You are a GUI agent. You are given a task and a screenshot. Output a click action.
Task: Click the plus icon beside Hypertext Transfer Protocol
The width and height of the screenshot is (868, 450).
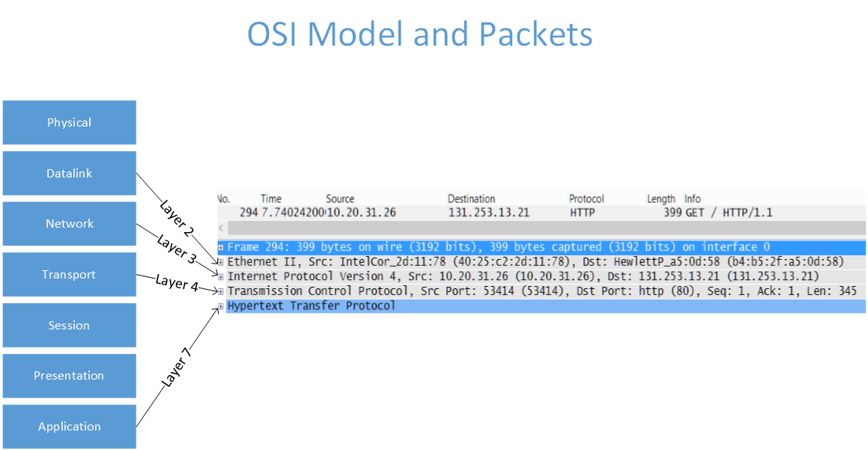[x=219, y=305]
